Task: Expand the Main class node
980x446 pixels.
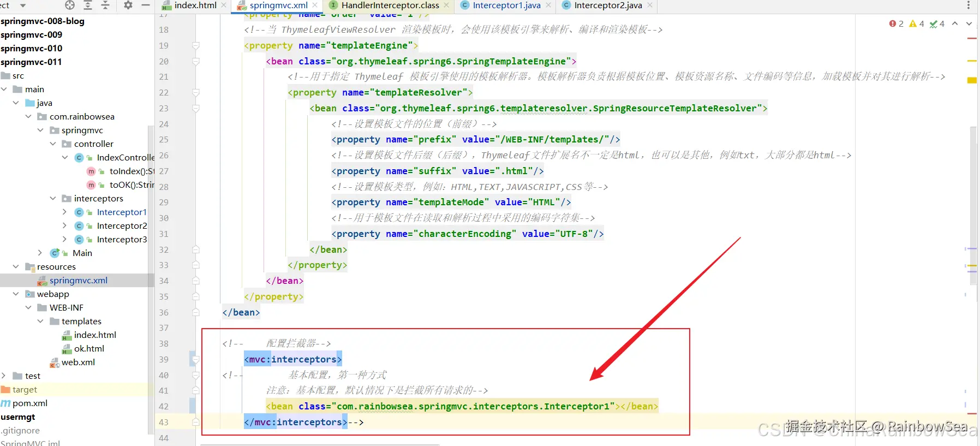Action: click(40, 253)
